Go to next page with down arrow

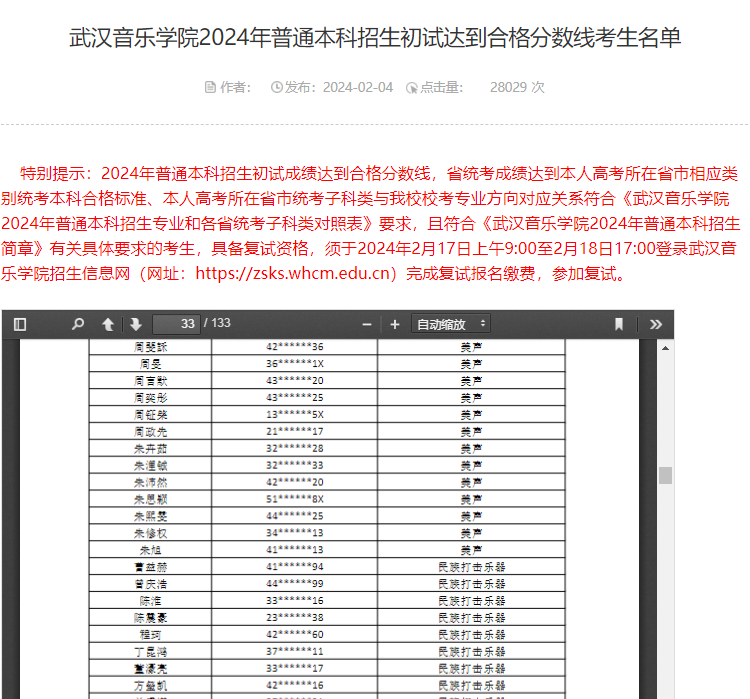(x=136, y=324)
